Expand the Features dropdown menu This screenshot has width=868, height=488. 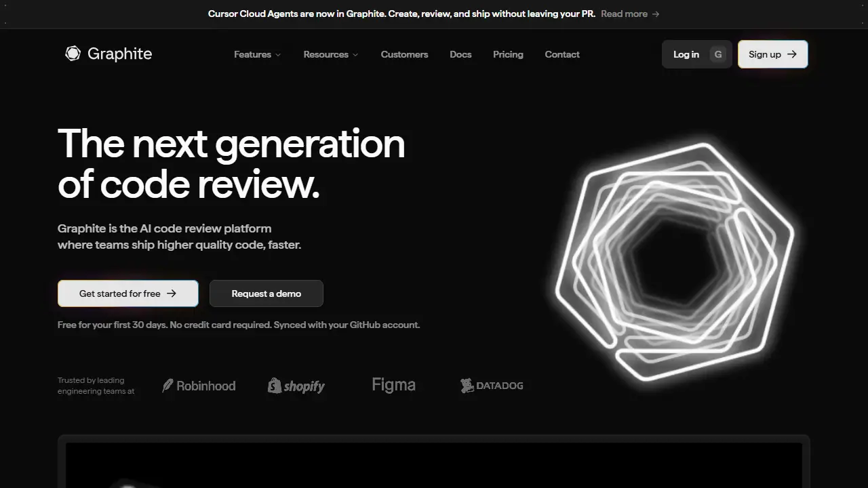pyautogui.click(x=257, y=54)
